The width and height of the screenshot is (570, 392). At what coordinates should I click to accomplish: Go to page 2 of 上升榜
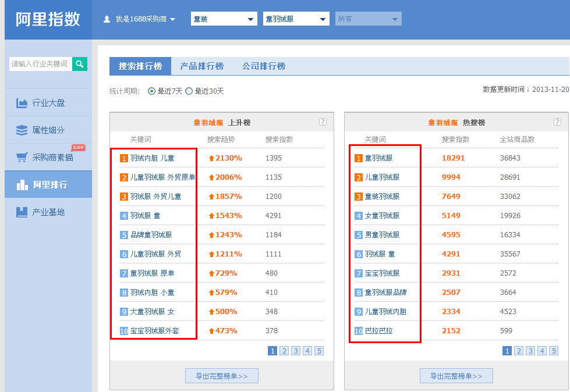point(284,351)
